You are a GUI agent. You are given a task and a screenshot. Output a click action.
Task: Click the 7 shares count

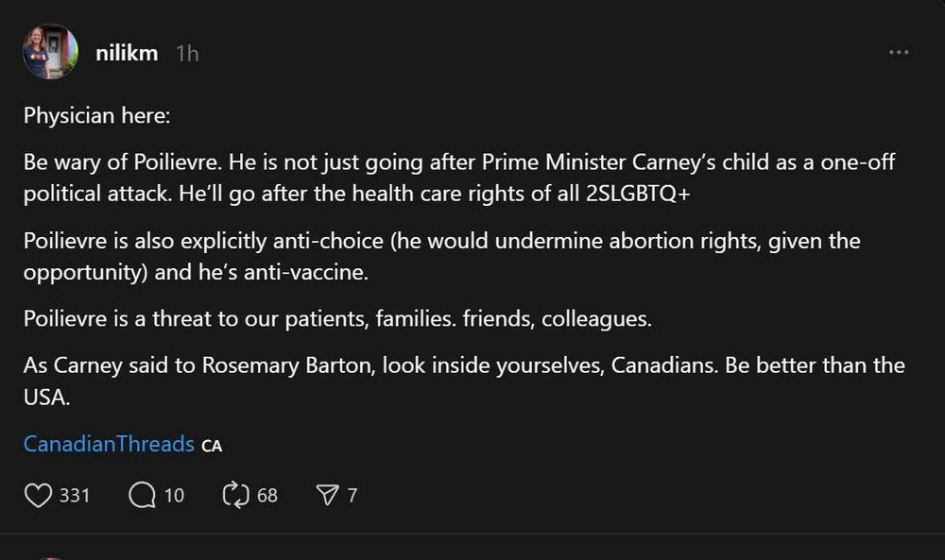tap(352, 495)
